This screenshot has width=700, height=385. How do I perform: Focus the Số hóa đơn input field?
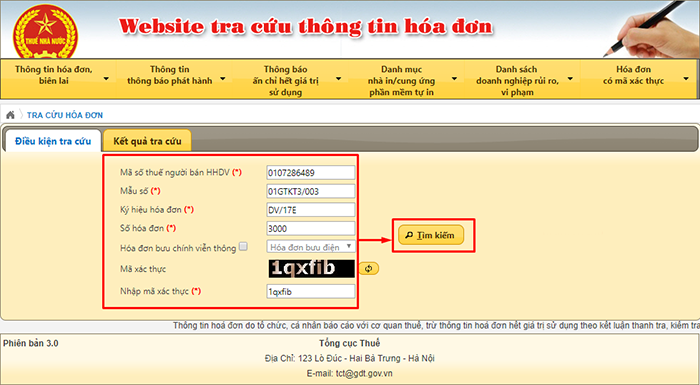point(311,228)
